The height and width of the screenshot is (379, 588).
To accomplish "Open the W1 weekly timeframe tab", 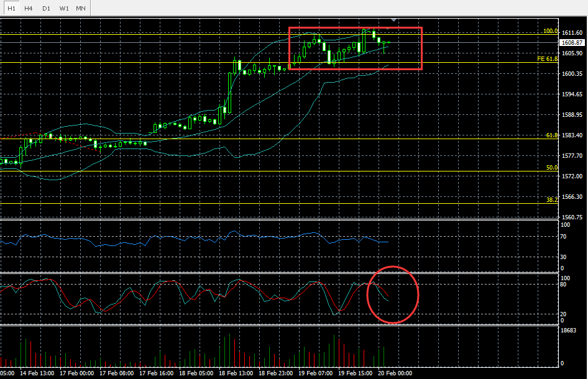I will tap(64, 8).
